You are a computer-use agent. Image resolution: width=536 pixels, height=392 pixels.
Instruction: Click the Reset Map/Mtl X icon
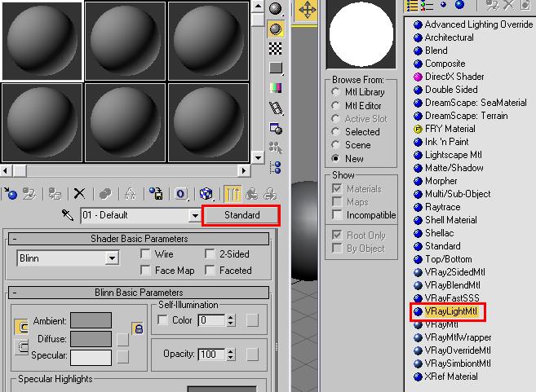pos(80,194)
